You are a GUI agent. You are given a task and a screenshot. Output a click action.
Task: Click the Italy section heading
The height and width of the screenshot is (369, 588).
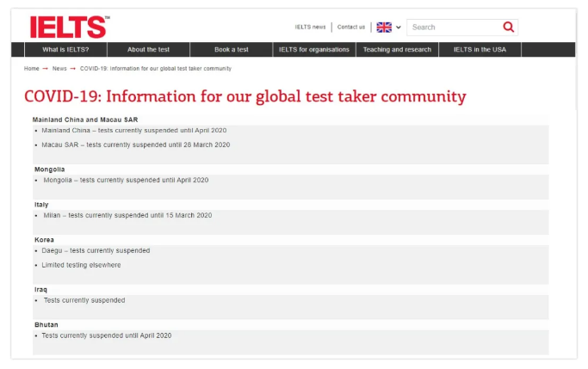[x=41, y=205]
